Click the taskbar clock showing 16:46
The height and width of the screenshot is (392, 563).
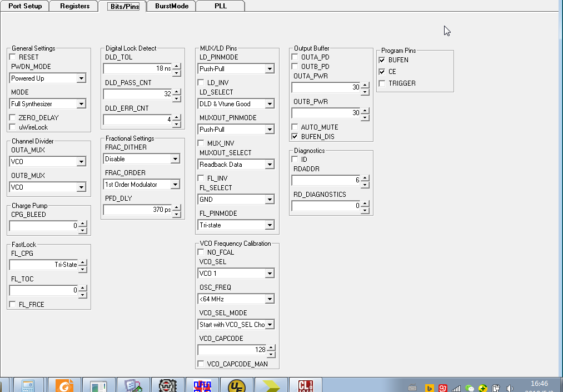539,384
